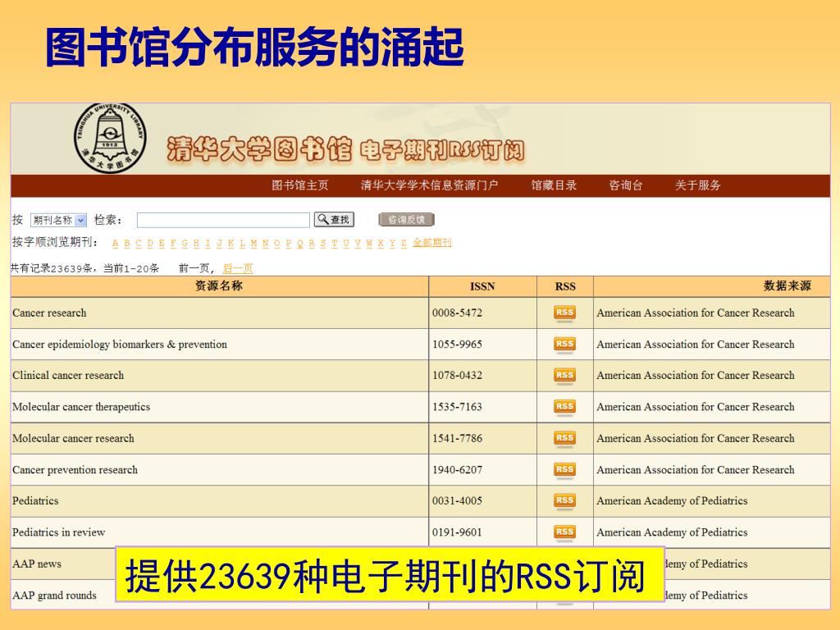The image size is (840, 630).
Task: Select 'Molecular cancer research' title
Action: (73, 438)
